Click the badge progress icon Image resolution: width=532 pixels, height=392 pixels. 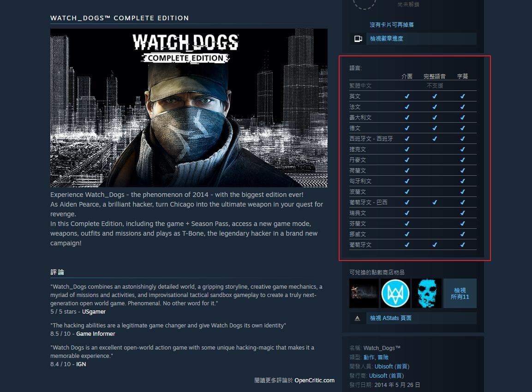tap(358, 39)
